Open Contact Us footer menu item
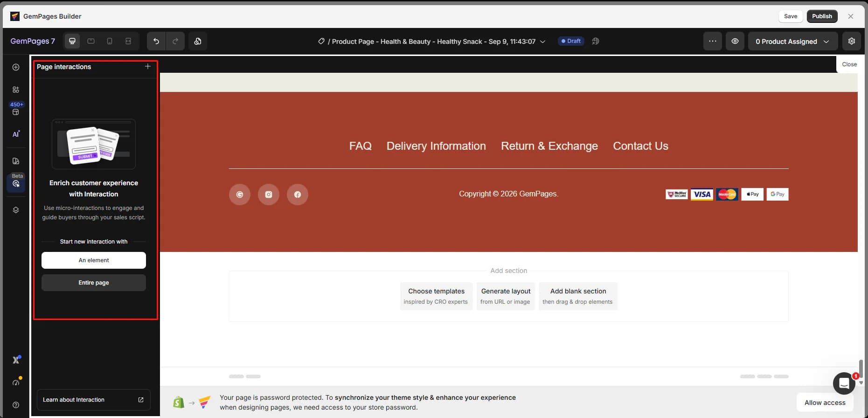 [x=640, y=146]
